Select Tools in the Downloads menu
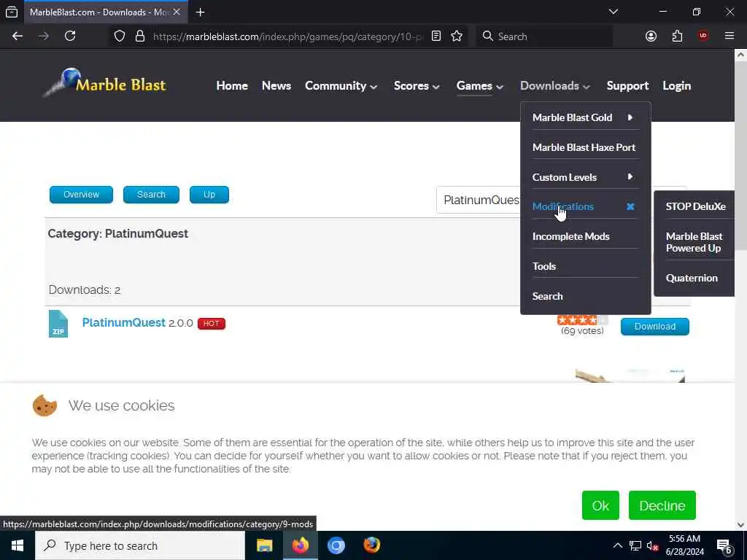Image resolution: width=747 pixels, height=560 pixels. [544, 266]
